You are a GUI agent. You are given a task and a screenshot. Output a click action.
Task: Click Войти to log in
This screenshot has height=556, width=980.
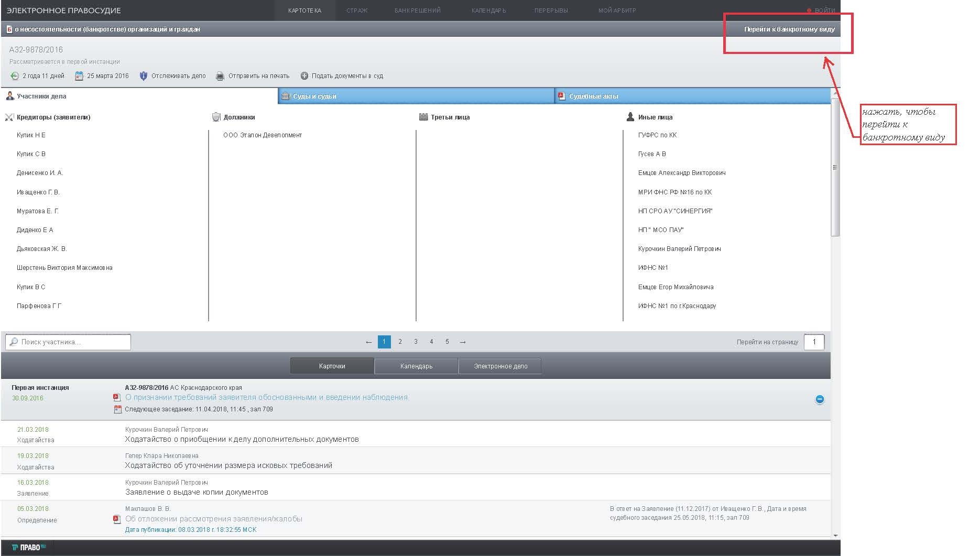pos(825,10)
